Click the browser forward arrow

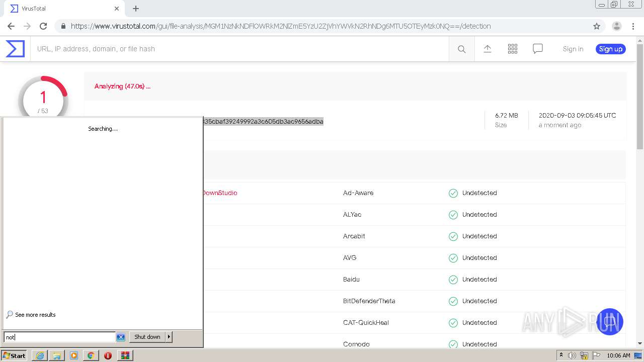point(27,26)
